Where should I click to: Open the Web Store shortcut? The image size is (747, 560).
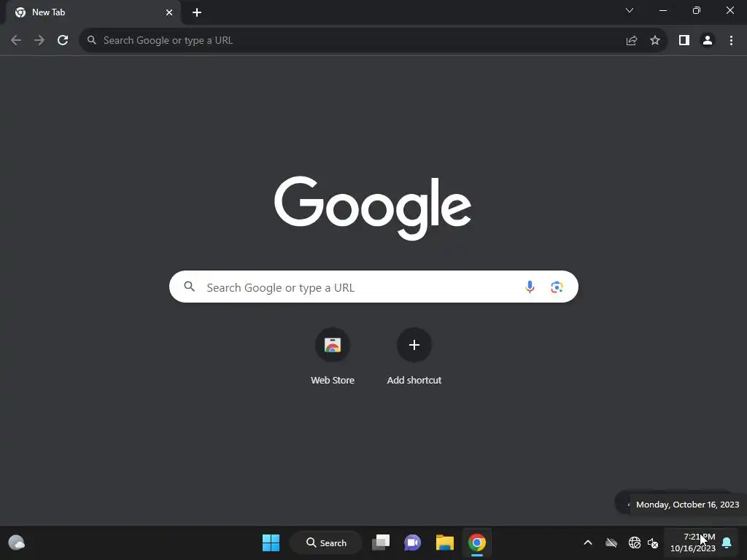[333, 357]
